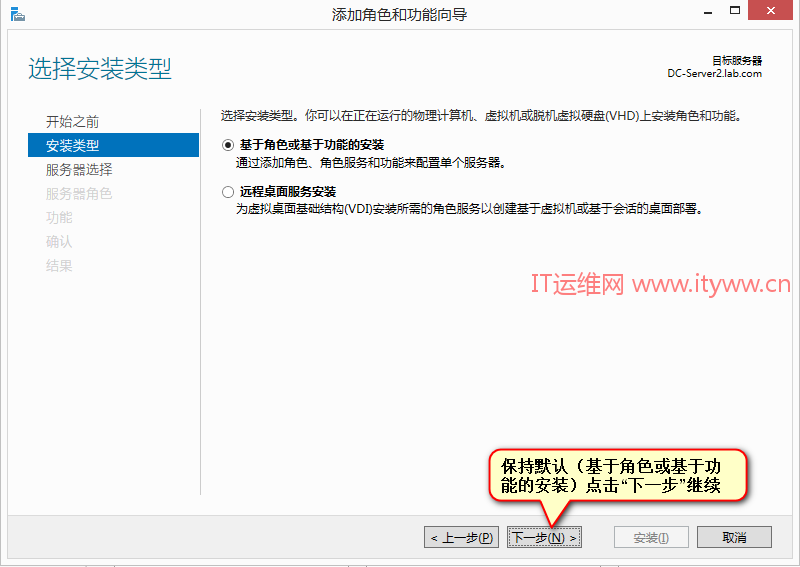This screenshot has height=567, width=800.
Task: Click 下一步(N) button to continue
Action: pos(544,537)
